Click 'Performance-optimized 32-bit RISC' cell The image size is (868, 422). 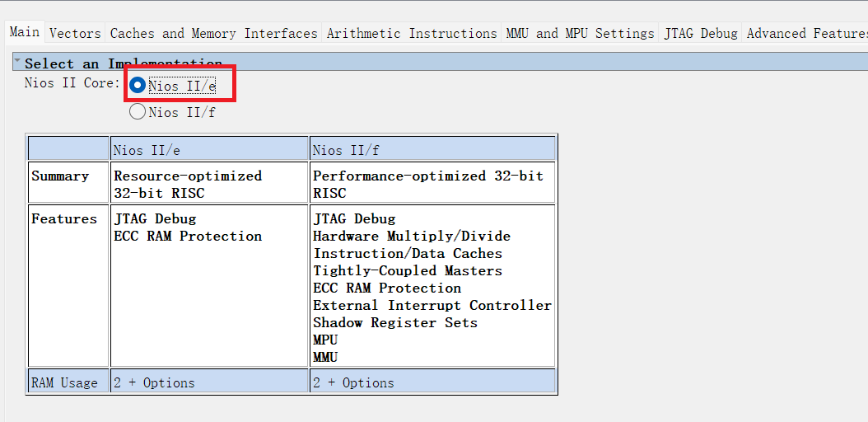[432, 182]
